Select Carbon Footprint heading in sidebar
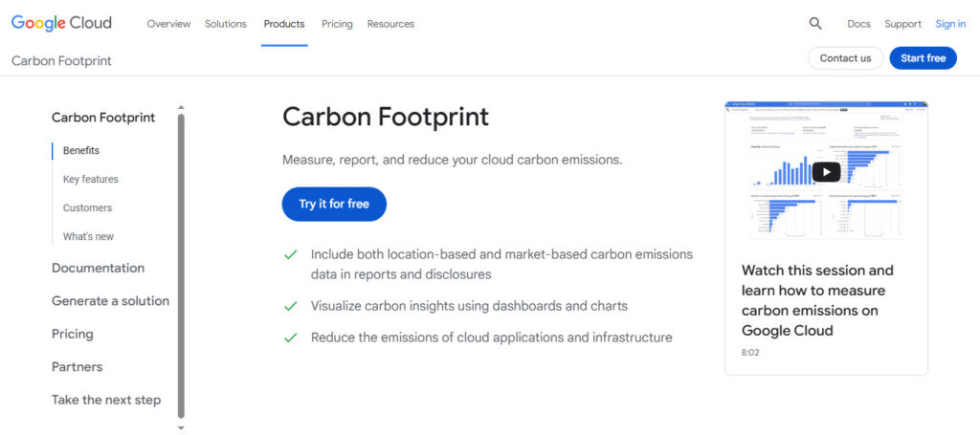This screenshot has height=435, width=980. [x=103, y=118]
